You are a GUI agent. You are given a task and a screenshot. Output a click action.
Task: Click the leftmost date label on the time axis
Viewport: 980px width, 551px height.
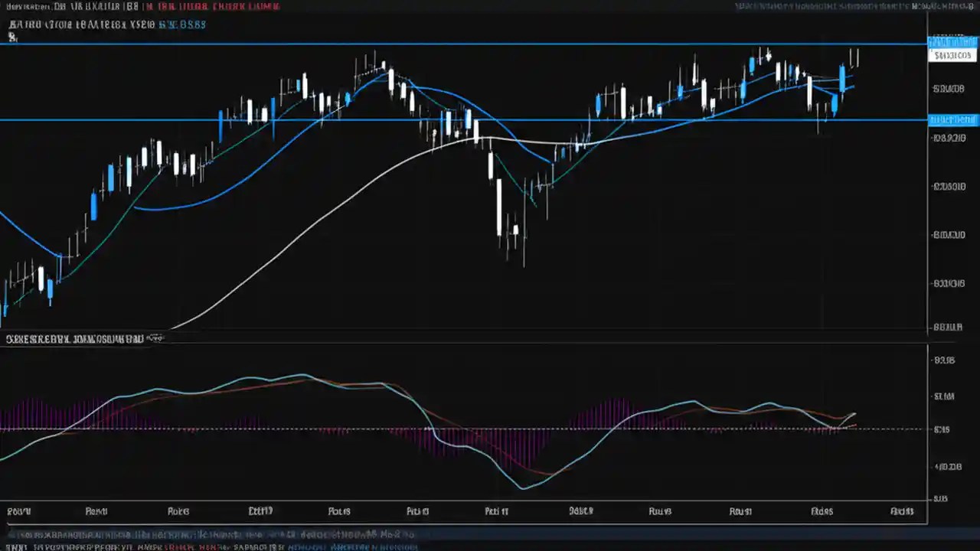(18, 510)
